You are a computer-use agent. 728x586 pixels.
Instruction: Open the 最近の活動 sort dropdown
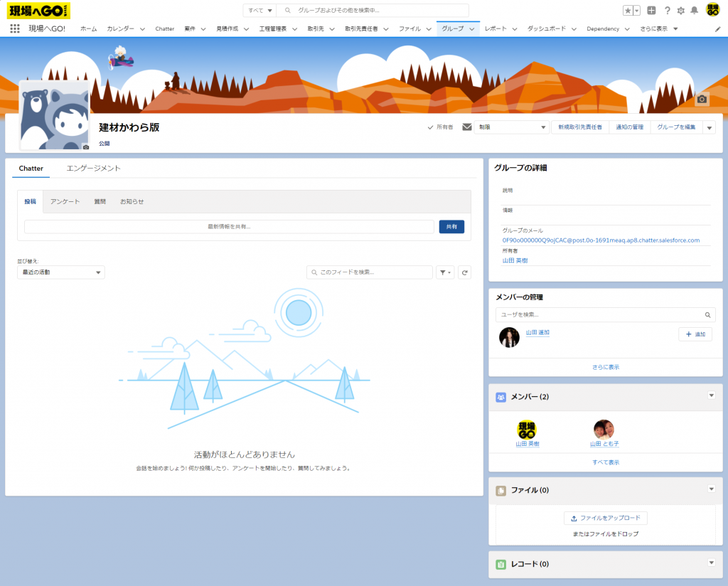click(60, 272)
